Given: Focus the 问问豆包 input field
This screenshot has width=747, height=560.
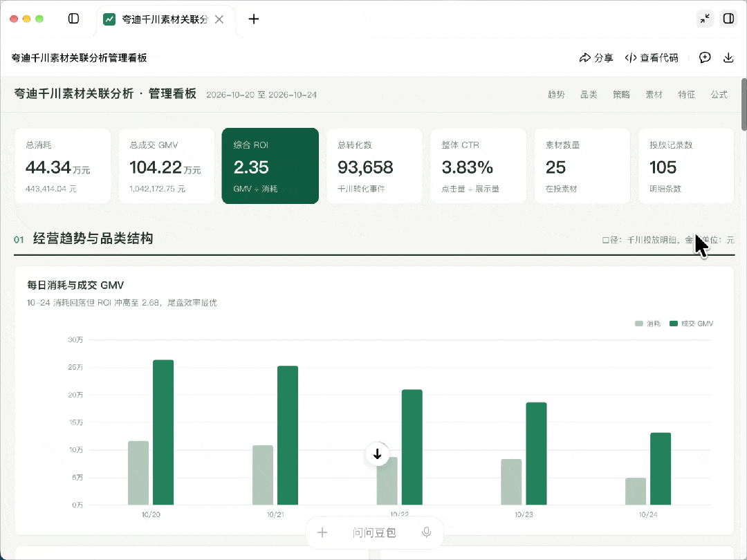Looking at the screenshot, I should click(x=374, y=532).
